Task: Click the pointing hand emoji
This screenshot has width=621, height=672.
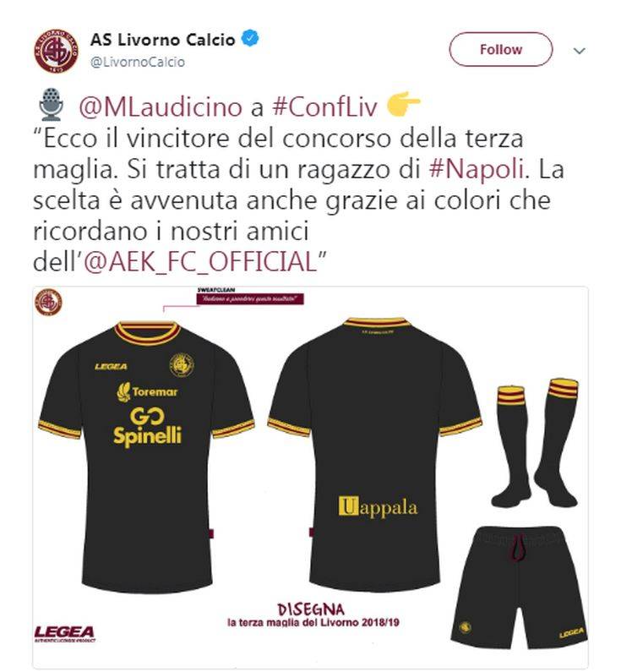Action: click(x=403, y=103)
